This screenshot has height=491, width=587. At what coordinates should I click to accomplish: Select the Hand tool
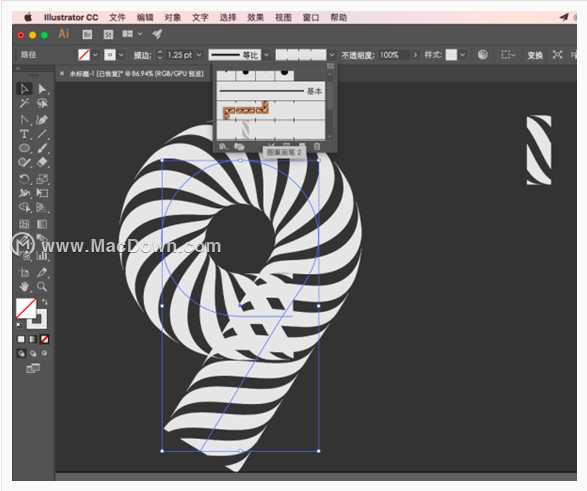click(x=25, y=287)
